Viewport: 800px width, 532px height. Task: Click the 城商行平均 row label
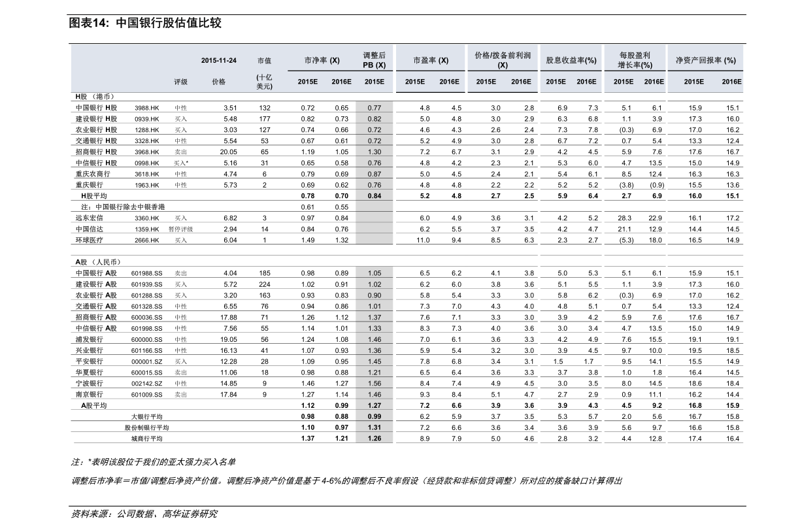click(147, 439)
